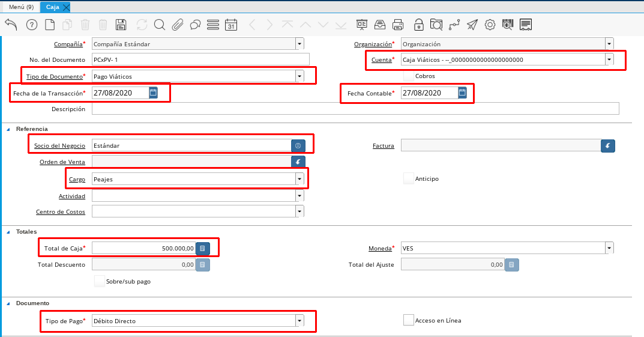Open the Find record magnifier icon
The height and width of the screenshot is (337, 644).
[x=160, y=25]
